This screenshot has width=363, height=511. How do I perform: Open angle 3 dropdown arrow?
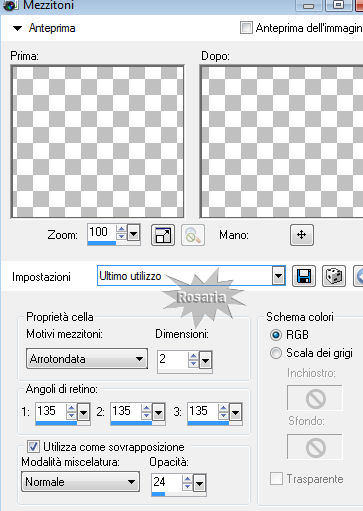[x=235, y=413]
